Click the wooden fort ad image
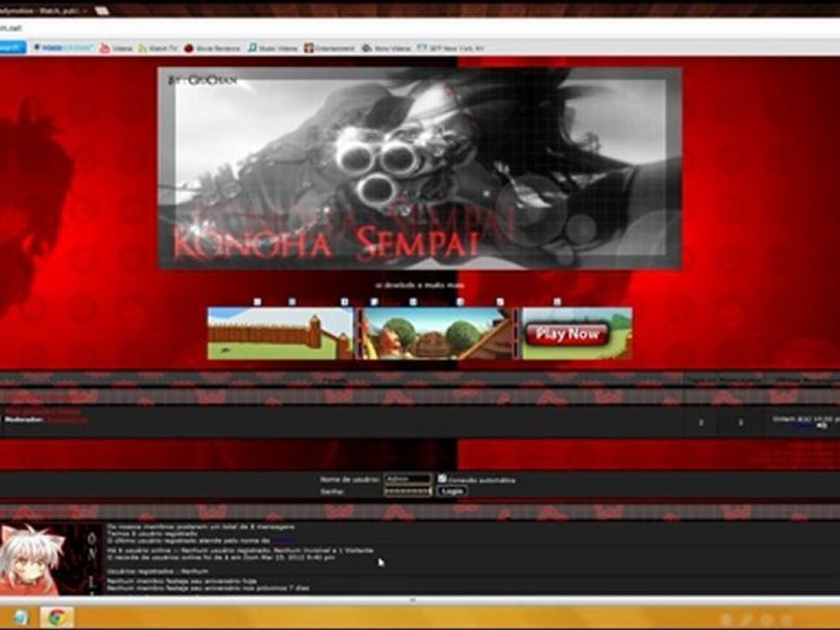 click(281, 333)
